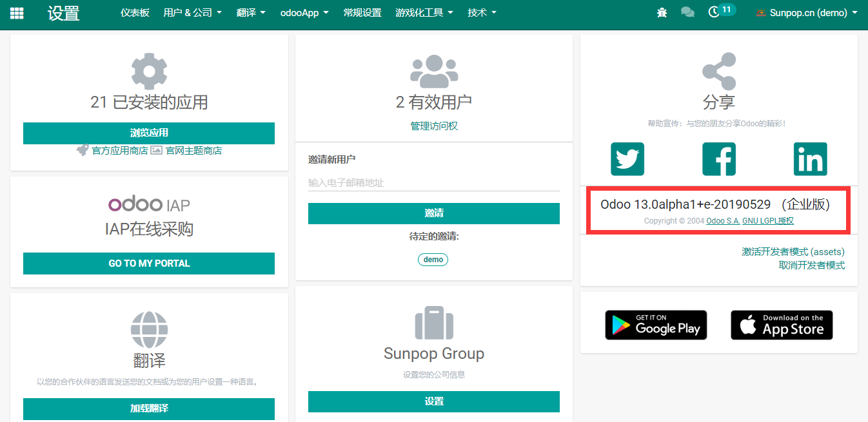868x422 pixels.
Task: Expand the 游戏化工具 menu
Action: tap(424, 12)
